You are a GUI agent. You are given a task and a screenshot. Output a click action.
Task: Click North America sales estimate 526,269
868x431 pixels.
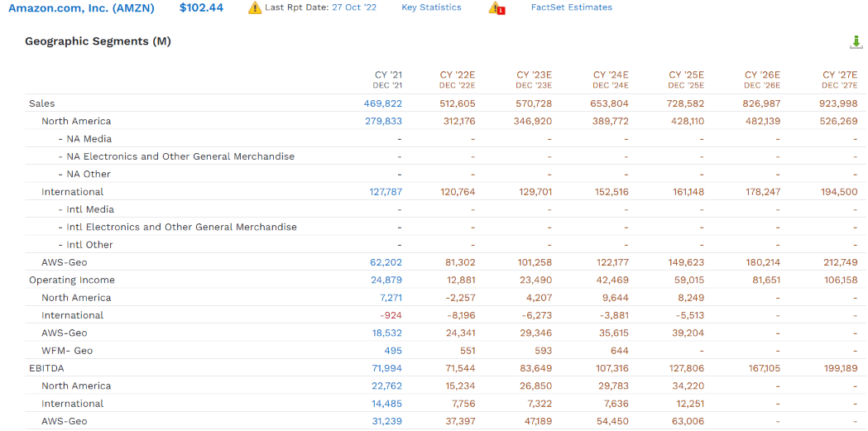pos(839,121)
